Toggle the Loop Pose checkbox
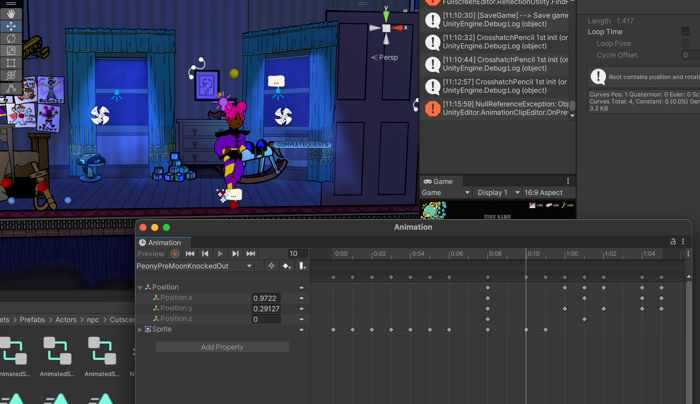This screenshot has height=404, width=700. pos(686,43)
